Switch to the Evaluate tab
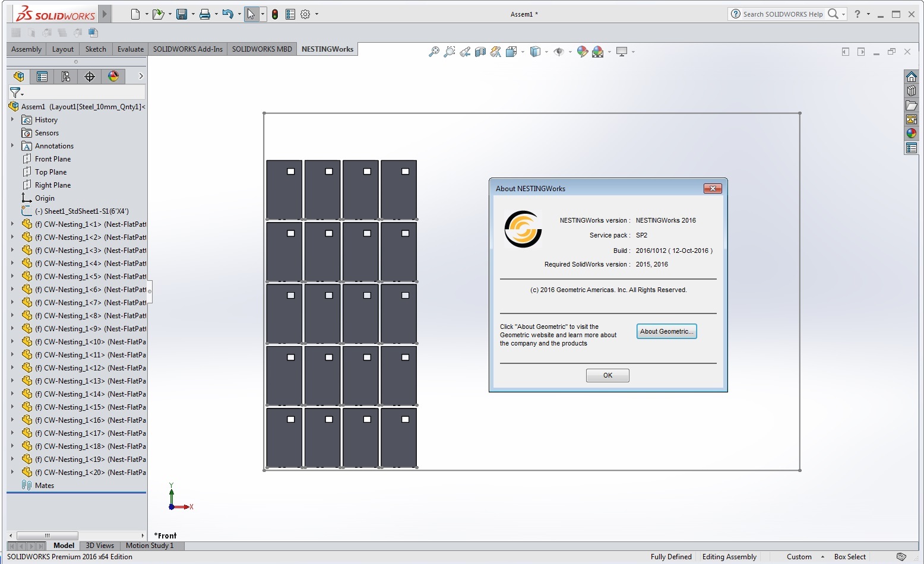 (x=131, y=49)
